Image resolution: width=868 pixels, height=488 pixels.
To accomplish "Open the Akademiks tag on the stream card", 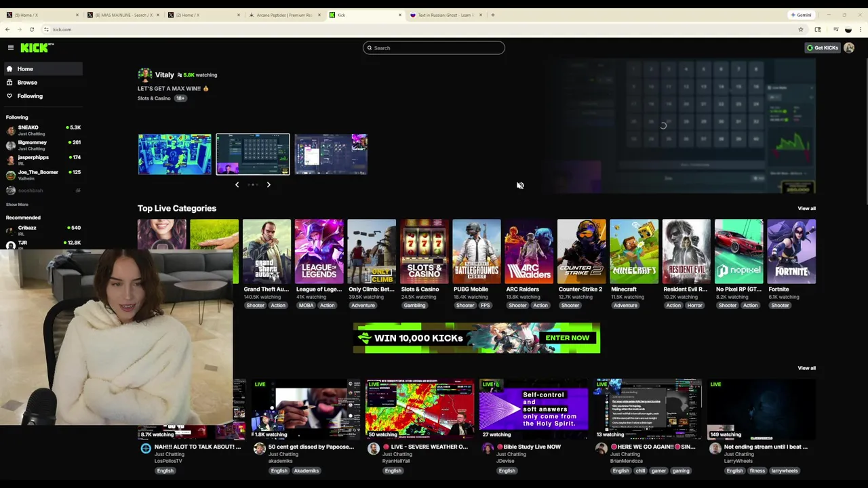I will coord(306,470).
